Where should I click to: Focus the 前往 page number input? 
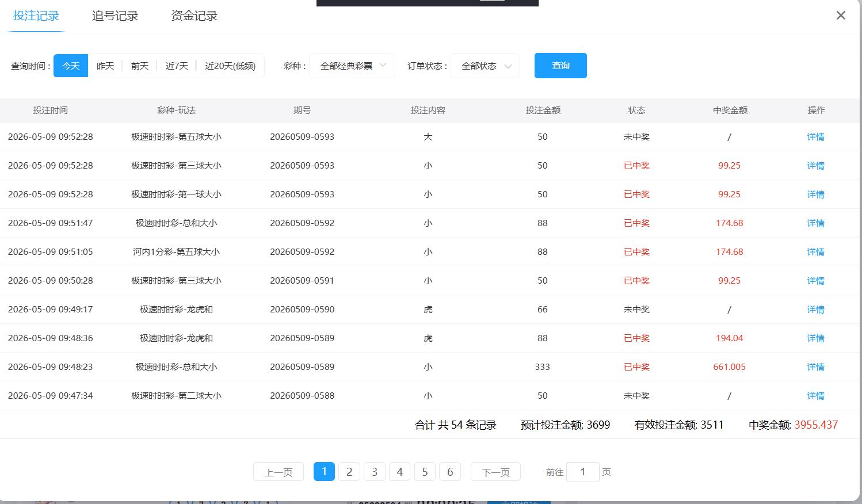pos(583,472)
